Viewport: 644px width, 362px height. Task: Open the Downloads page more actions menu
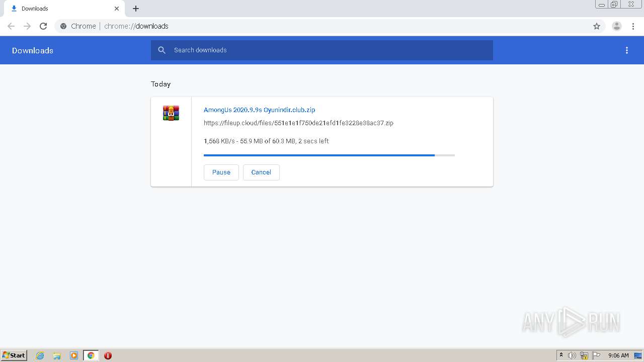[627, 50]
